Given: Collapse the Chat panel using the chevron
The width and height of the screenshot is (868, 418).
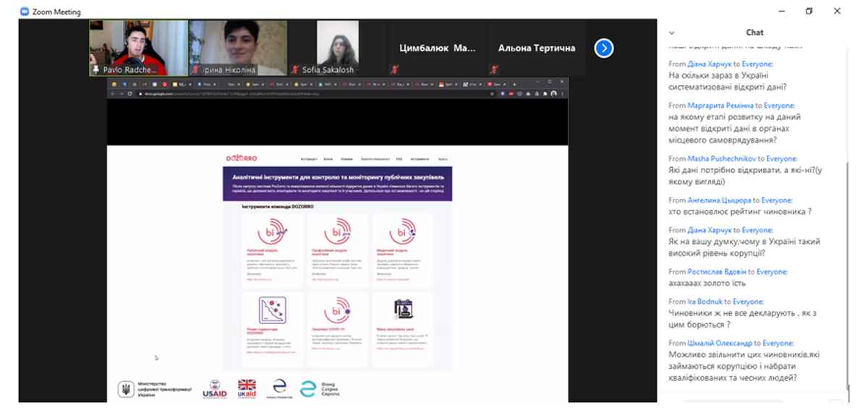Looking at the screenshot, I should tap(672, 33).
